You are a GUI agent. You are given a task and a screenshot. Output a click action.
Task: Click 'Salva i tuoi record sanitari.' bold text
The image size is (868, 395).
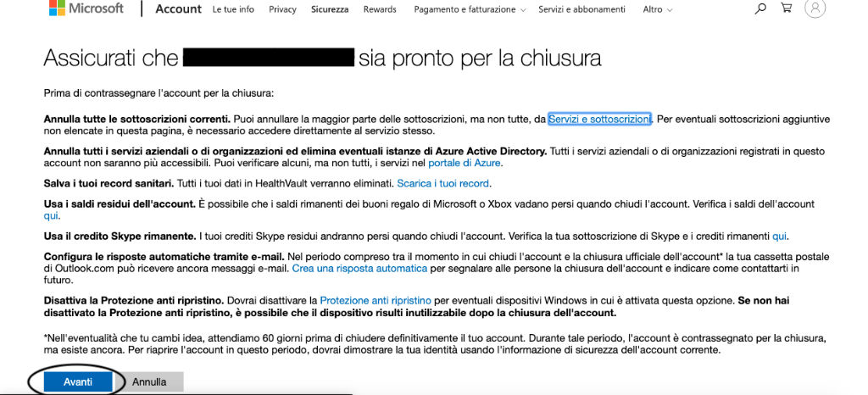[109, 183]
